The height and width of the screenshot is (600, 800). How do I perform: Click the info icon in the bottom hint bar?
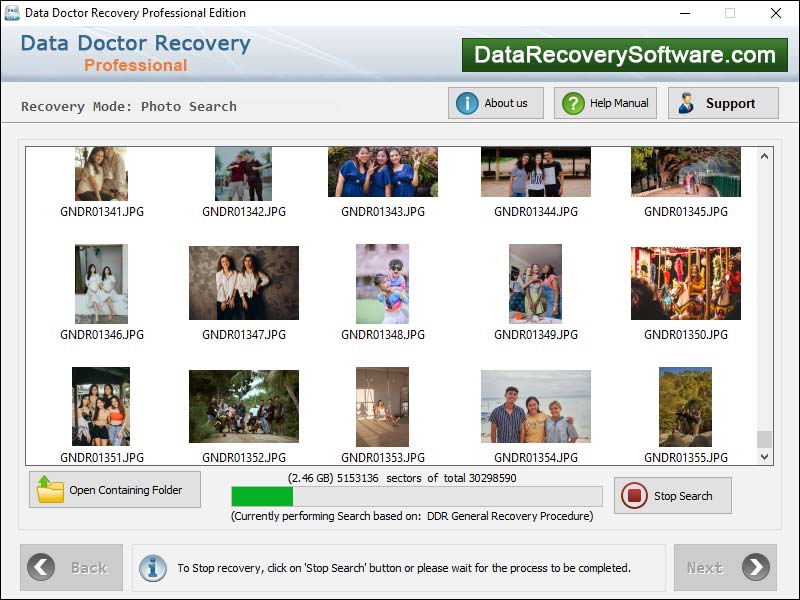tap(153, 568)
